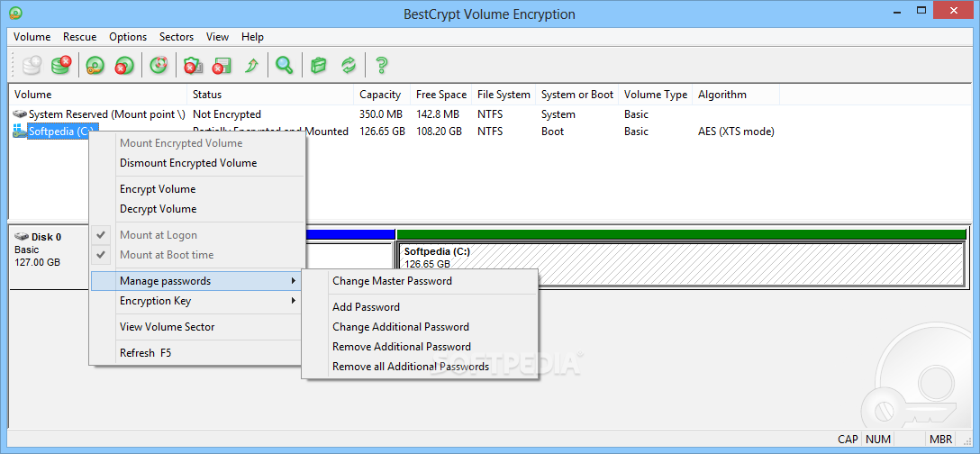Open the Volume menu
This screenshot has width=980, height=454.
[32, 37]
